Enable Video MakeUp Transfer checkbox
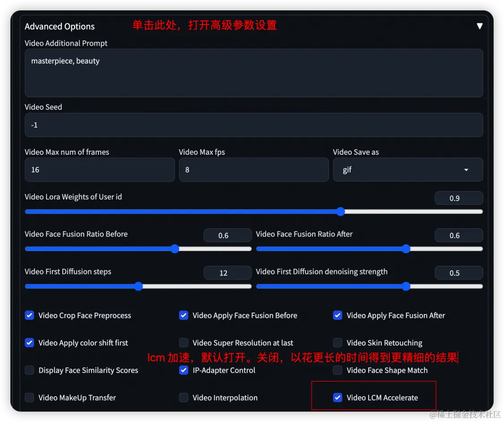 pyautogui.click(x=30, y=397)
